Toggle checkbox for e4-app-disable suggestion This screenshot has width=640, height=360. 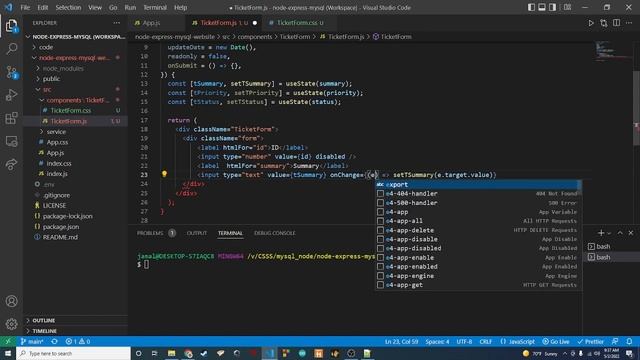click(x=380, y=239)
